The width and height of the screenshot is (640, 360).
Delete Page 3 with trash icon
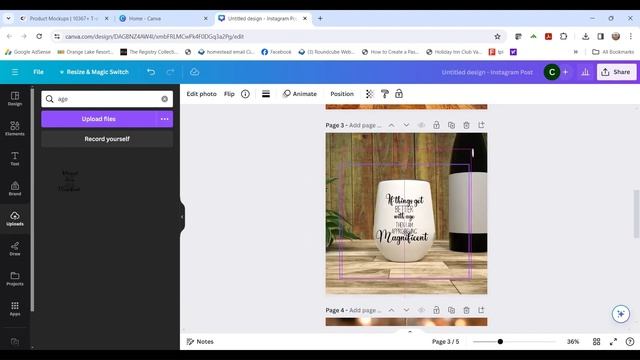[466, 125]
